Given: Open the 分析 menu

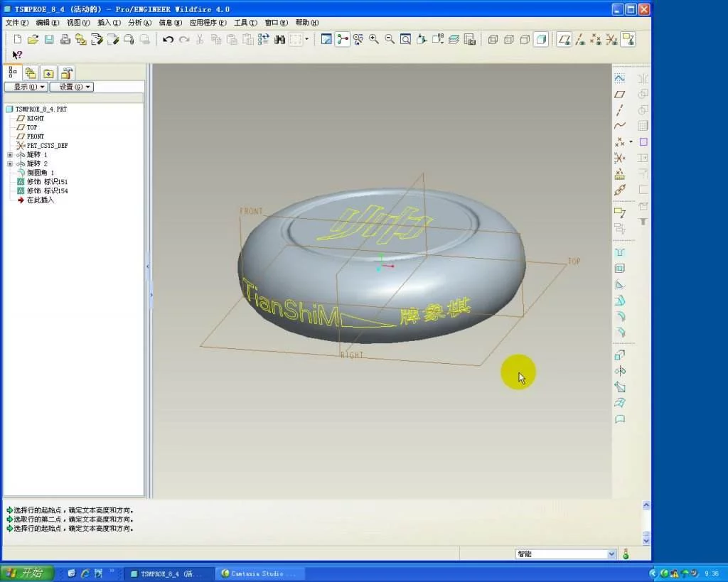Looking at the screenshot, I should point(140,23).
